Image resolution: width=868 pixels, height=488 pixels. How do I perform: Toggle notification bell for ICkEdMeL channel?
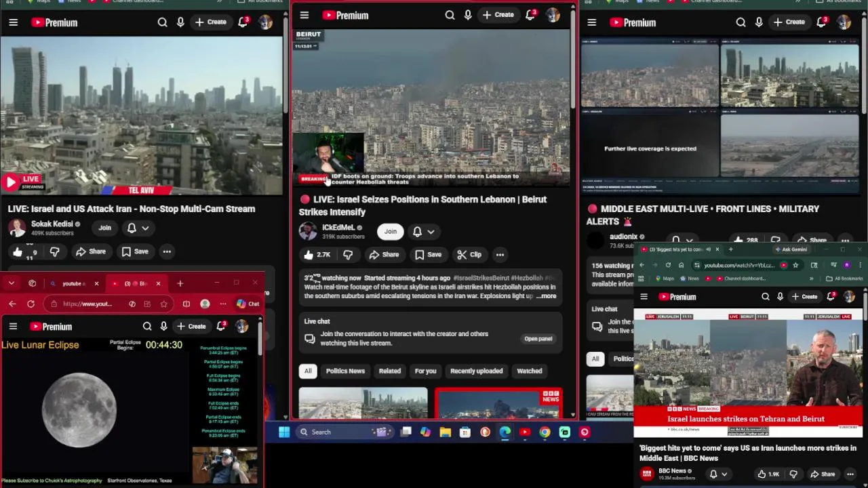click(417, 232)
